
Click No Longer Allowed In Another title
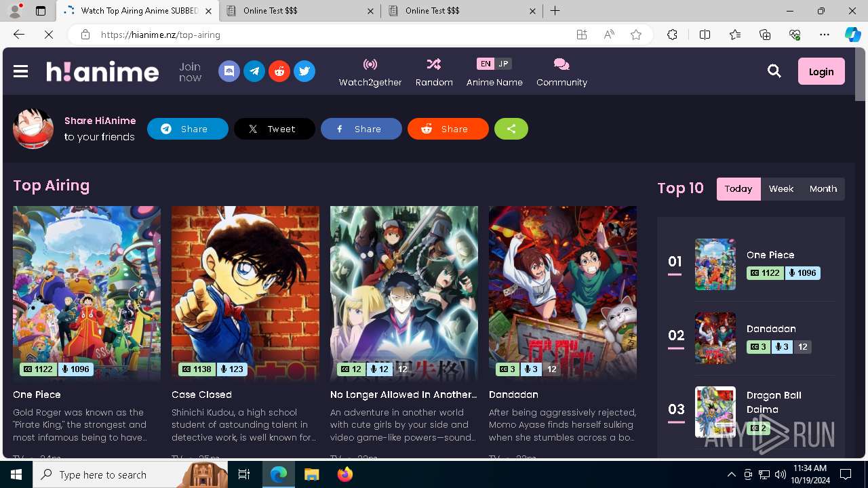point(403,394)
